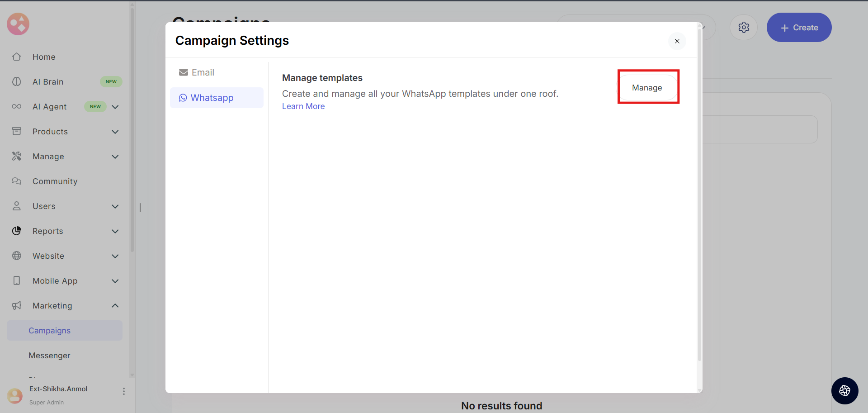The image size is (868, 413).
Task: Expand the AI Agent chevron
Action: coord(115,107)
